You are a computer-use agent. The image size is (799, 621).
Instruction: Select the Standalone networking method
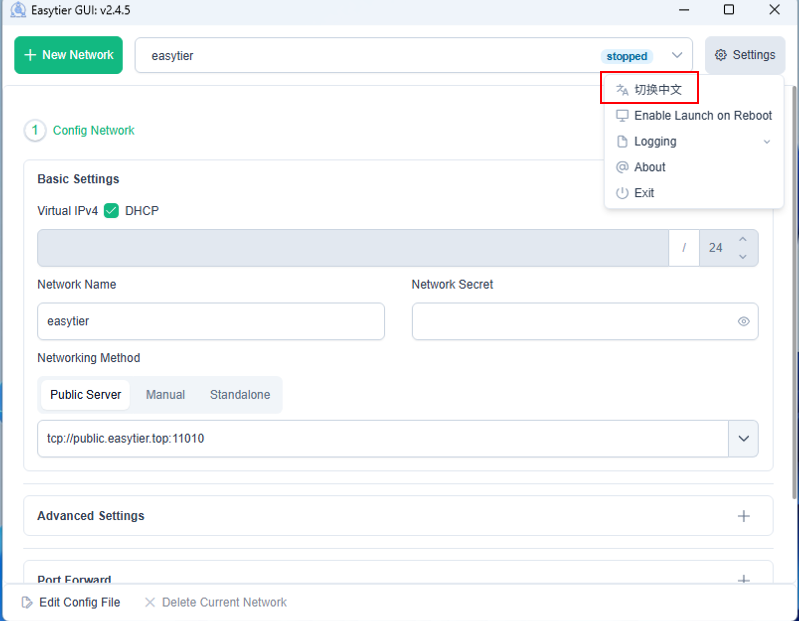point(240,395)
